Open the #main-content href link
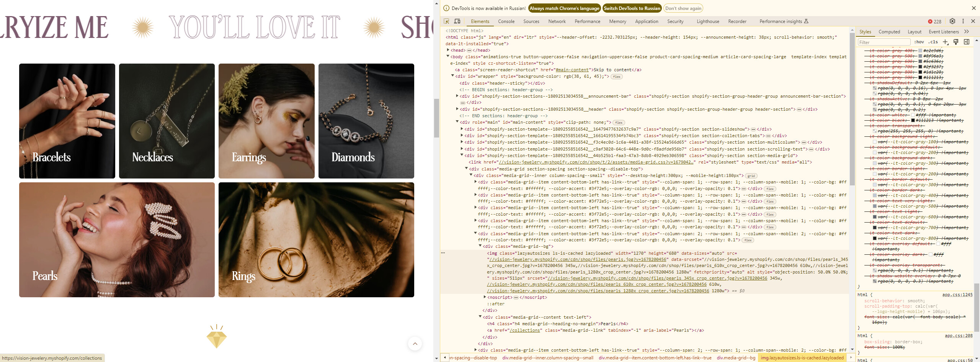 tap(572, 70)
